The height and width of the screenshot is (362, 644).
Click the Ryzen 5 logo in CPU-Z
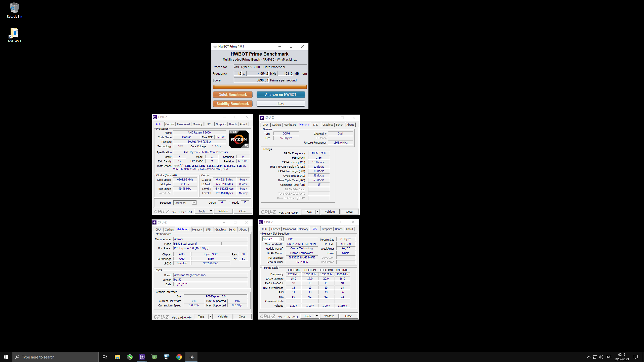[239, 139]
